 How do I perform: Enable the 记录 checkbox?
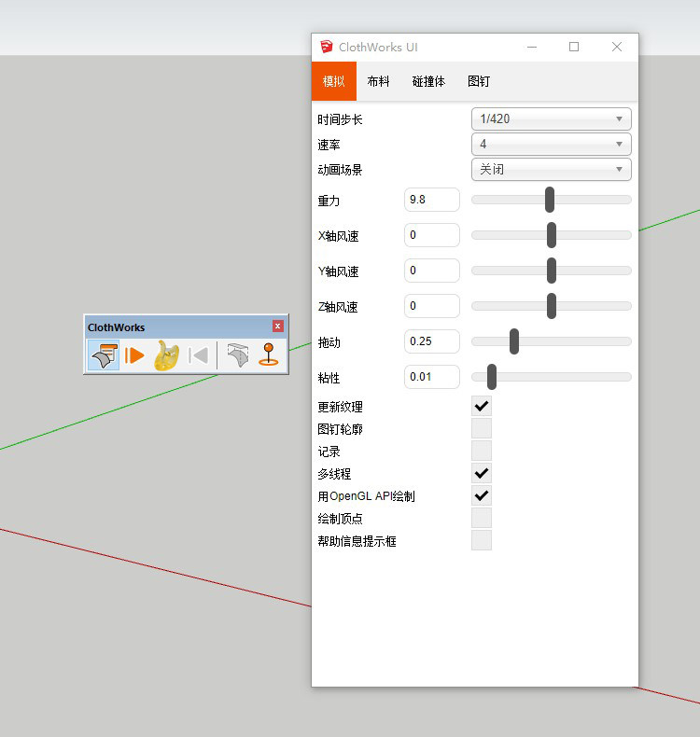click(482, 452)
